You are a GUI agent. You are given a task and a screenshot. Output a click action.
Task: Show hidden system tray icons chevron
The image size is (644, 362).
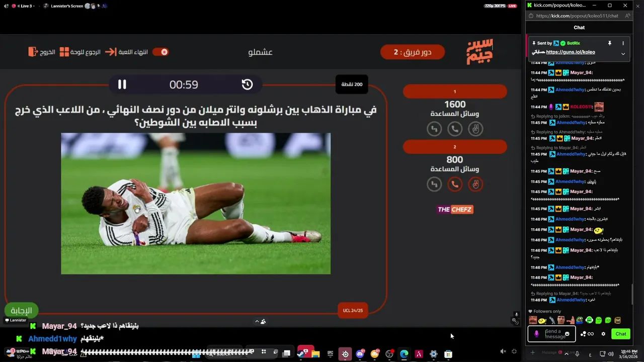[567, 354]
